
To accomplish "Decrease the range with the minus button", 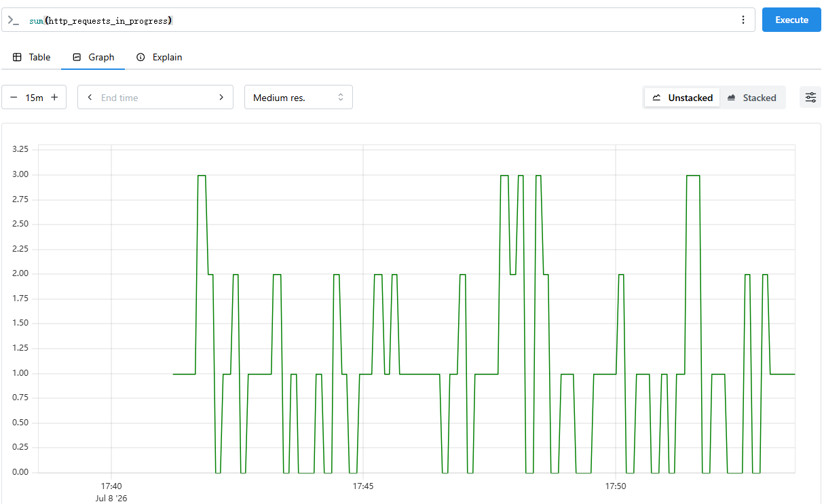I will click(x=14, y=98).
